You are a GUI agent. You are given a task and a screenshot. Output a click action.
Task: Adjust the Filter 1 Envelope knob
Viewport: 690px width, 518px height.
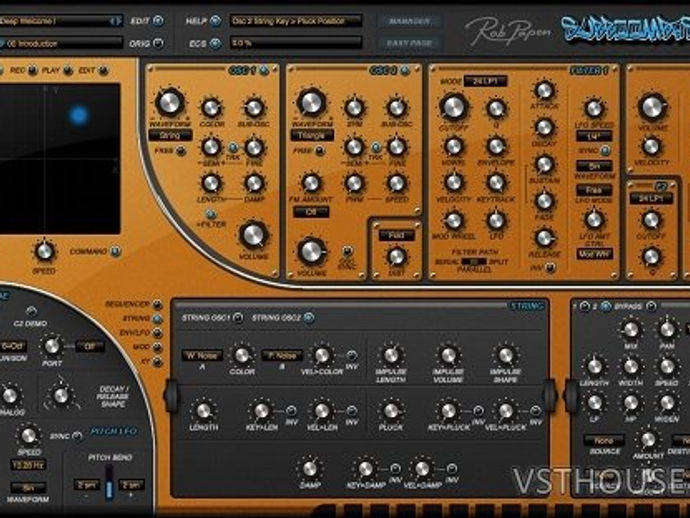[496, 146]
